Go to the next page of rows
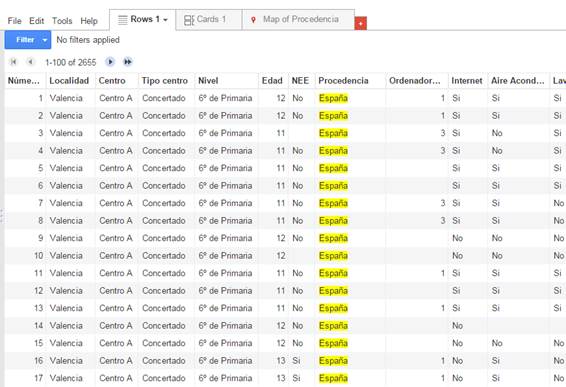The image size is (566, 387). (x=110, y=62)
